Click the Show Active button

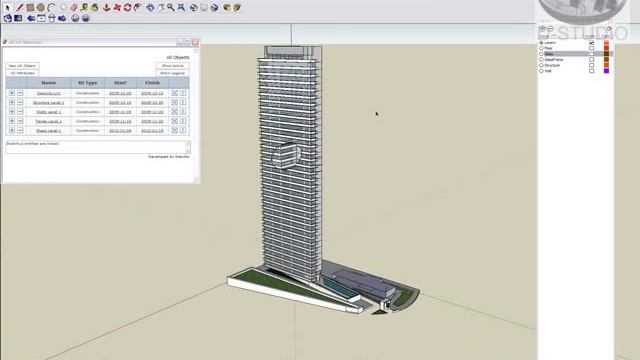tap(173, 66)
